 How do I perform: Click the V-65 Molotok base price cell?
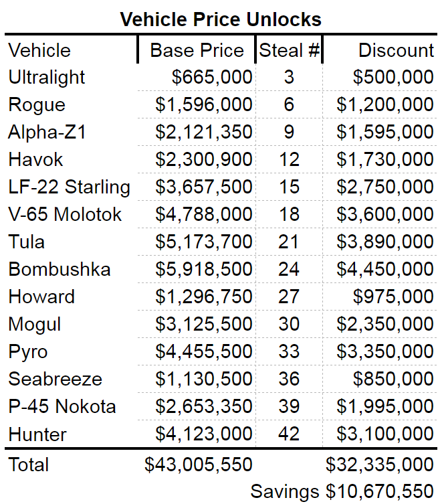click(204, 214)
